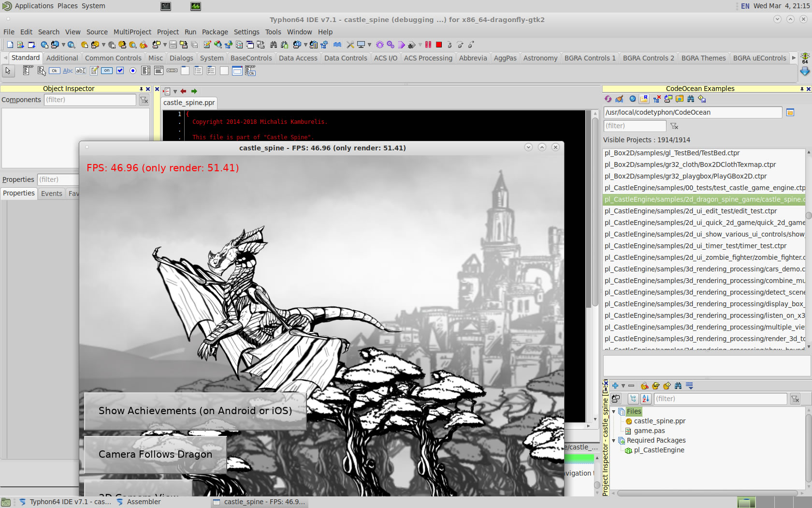This screenshot has height=508, width=812.
Task: Open the Run menu
Action: (x=190, y=32)
